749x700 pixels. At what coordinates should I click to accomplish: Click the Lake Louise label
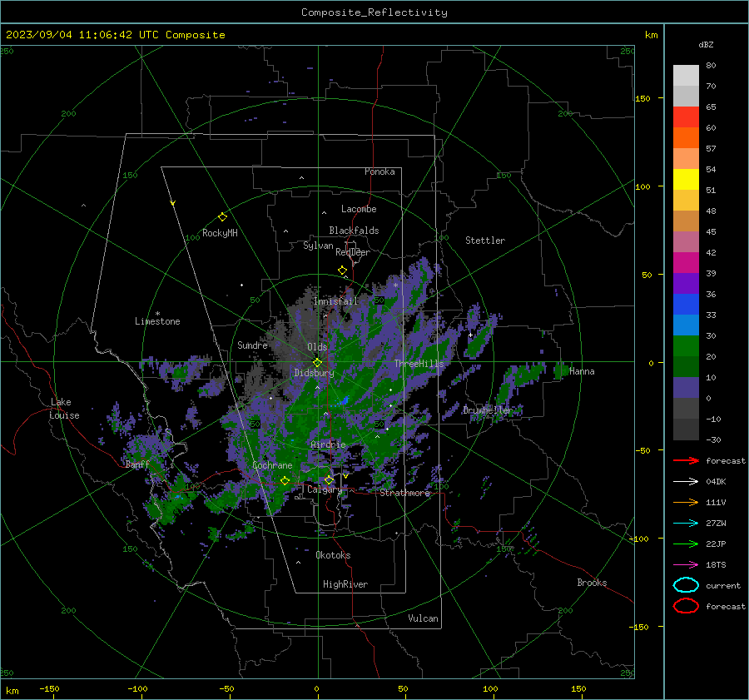[x=64, y=409]
